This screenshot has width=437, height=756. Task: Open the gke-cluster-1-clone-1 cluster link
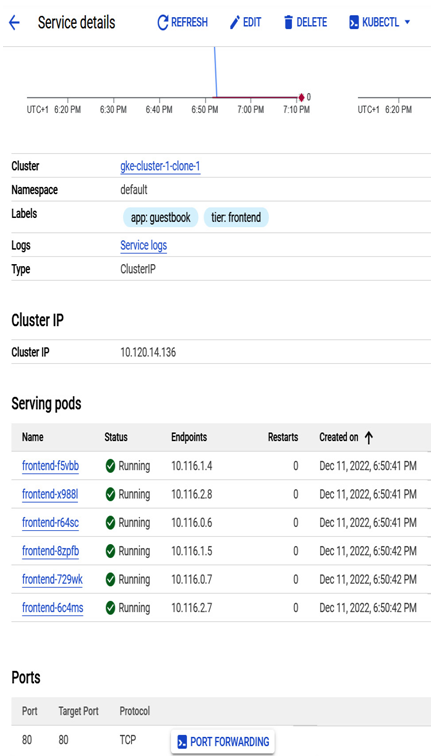pyautogui.click(x=160, y=166)
